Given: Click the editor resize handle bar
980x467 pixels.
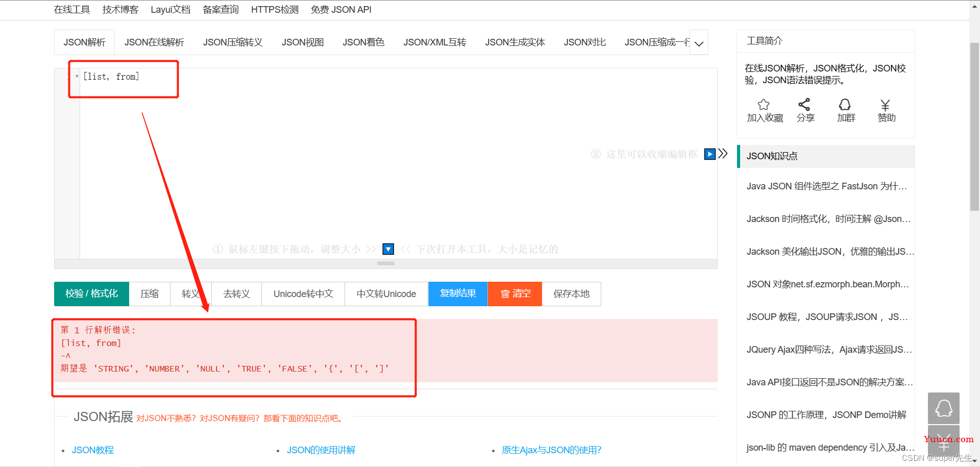Looking at the screenshot, I should (x=386, y=264).
